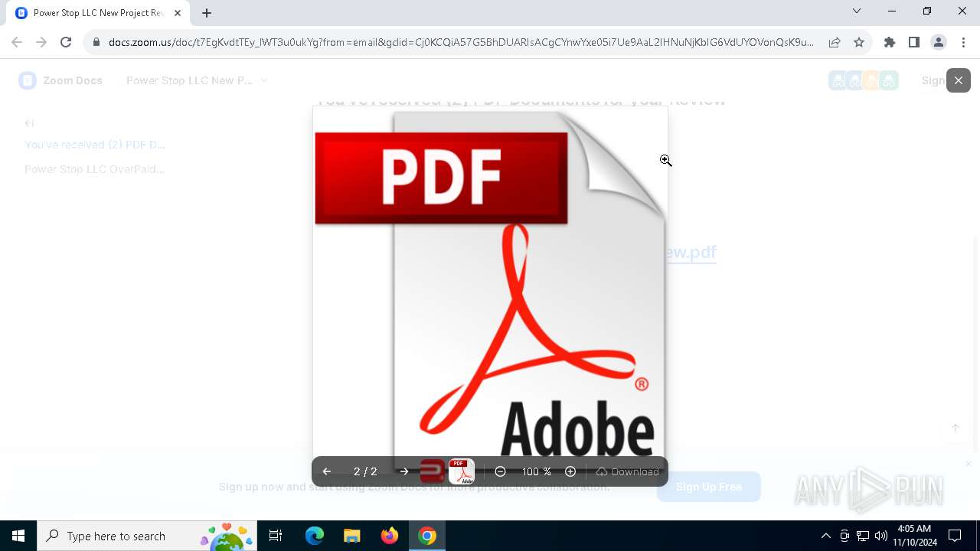The width and height of the screenshot is (980, 551).
Task: Bookmark this tab with star icon
Action: tap(859, 42)
